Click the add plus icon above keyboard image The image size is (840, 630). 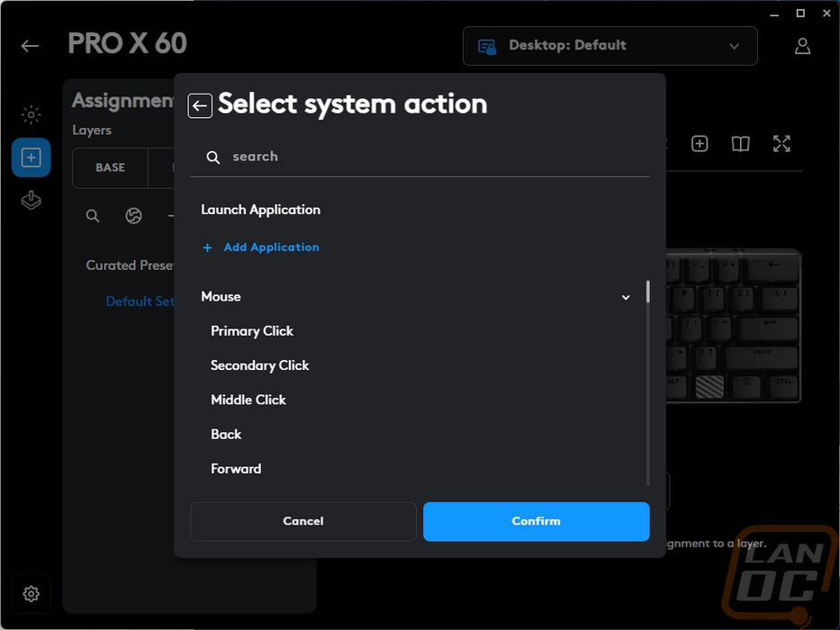coord(700,144)
